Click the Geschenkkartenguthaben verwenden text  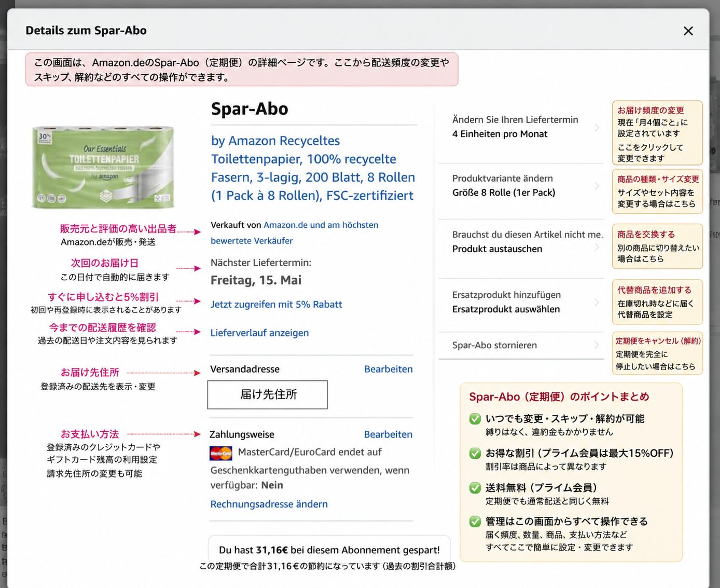[310, 477]
